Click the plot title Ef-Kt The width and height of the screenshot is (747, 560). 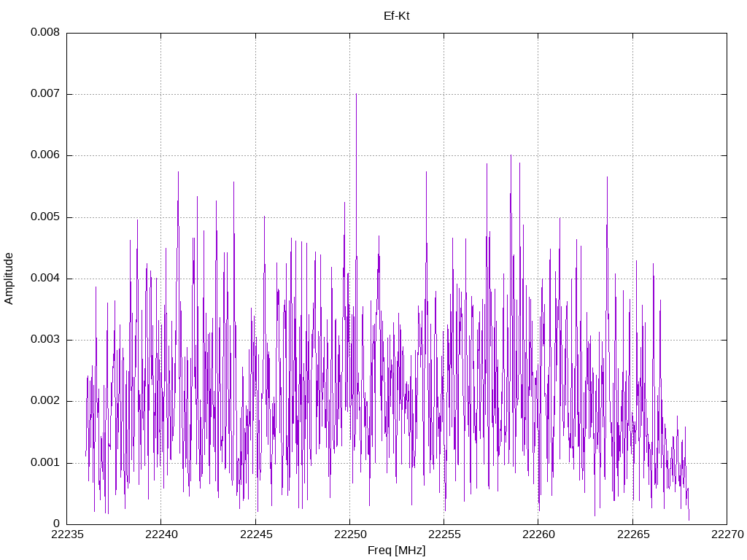pos(396,15)
